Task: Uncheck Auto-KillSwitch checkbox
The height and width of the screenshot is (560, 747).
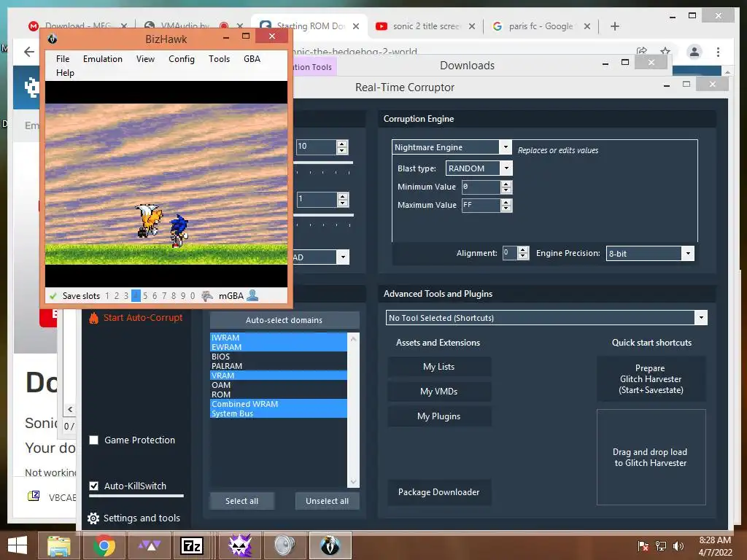Action: click(x=94, y=486)
